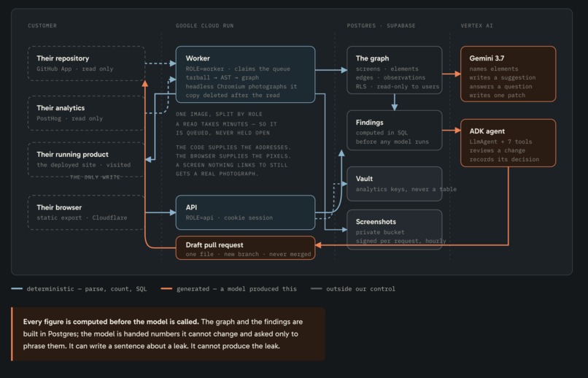The height and width of the screenshot is (378, 588).
Task: Click 'THE CODE SUPPLIES THE ADDRESSES.' line
Action: coord(233,147)
